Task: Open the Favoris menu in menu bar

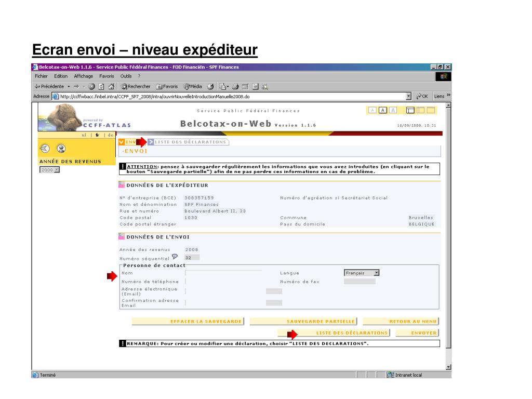Action: coord(107,76)
